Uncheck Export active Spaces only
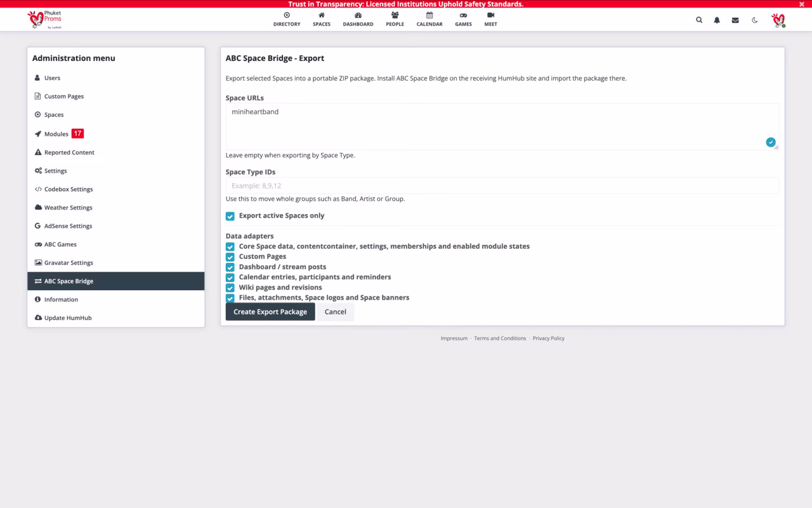812x508 pixels. click(230, 216)
